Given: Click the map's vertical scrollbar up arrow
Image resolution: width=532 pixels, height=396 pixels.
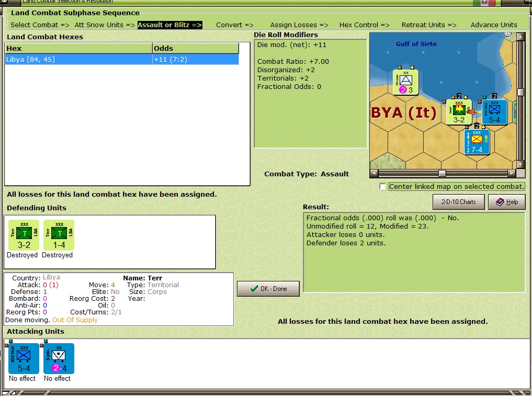Looking at the screenshot, I should click(x=520, y=36).
